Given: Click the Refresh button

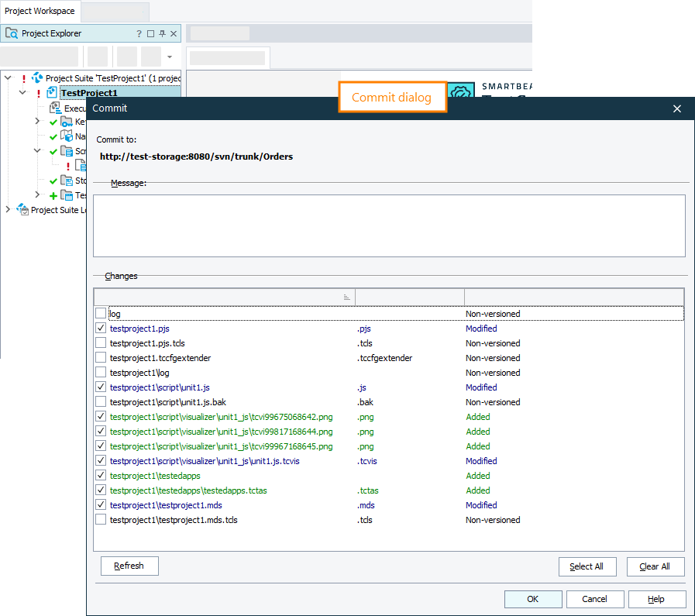Looking at the screenshot, I should 129,566.
